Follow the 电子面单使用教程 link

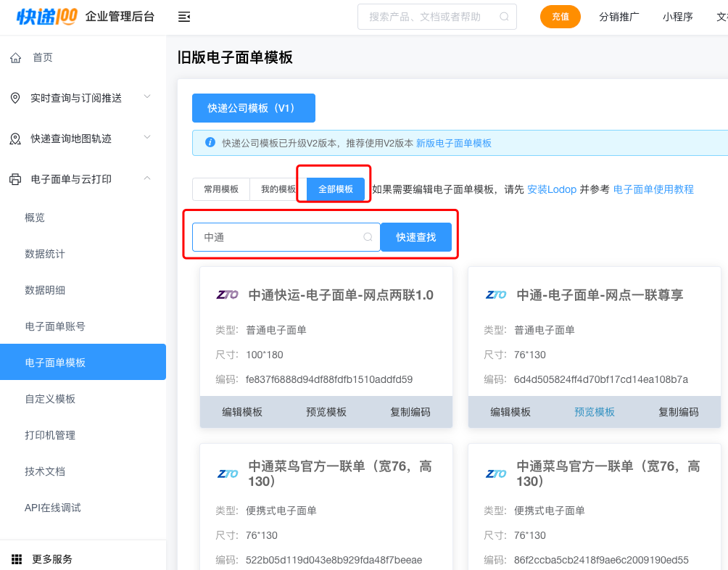click(x=653, y=189)
